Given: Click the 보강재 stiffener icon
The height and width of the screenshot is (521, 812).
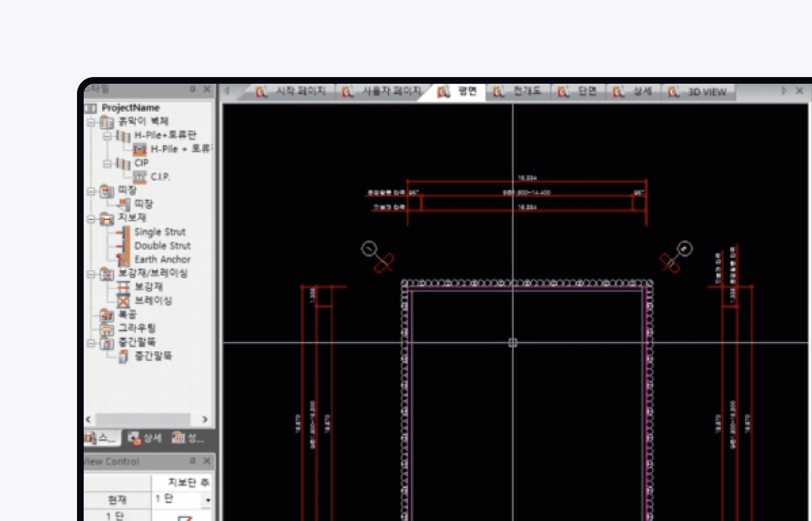Looking at the screenshot, I should pos(123,287).
